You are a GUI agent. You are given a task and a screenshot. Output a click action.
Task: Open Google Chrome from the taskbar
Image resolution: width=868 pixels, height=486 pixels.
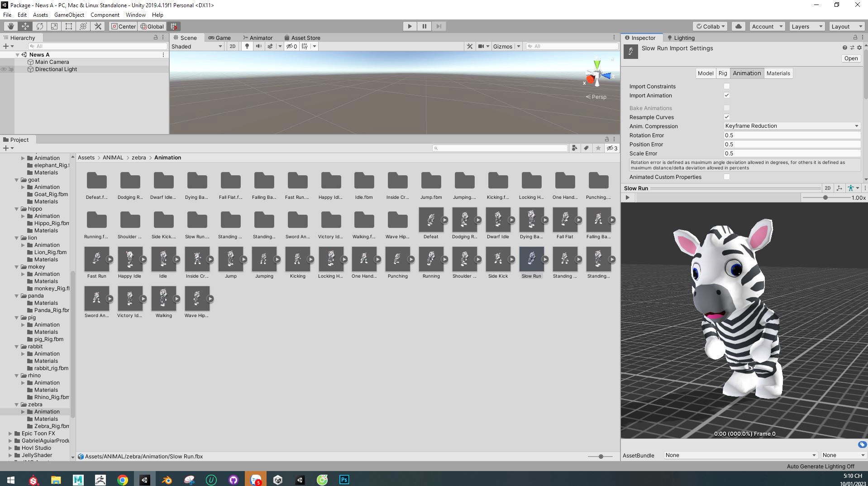pos(123,480)
